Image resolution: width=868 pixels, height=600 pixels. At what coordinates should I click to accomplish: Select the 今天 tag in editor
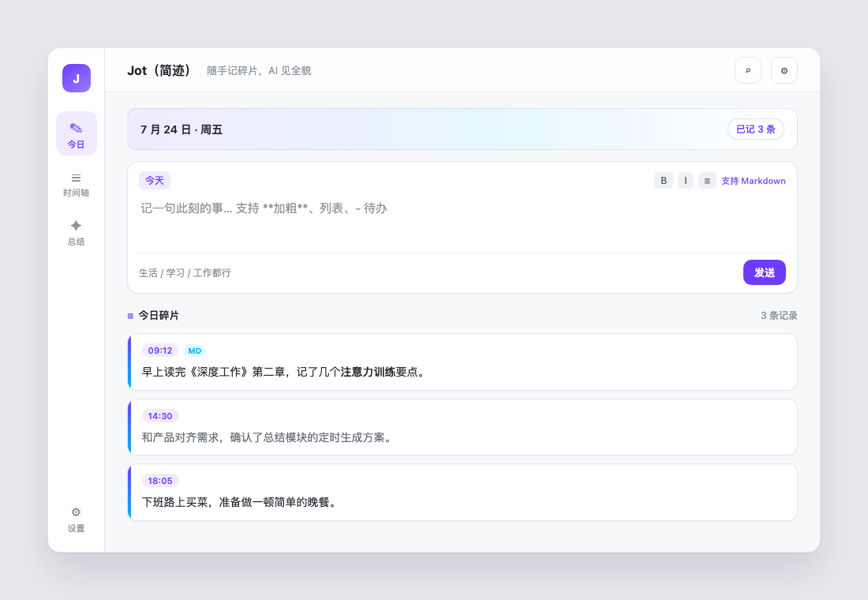point(155,181)
